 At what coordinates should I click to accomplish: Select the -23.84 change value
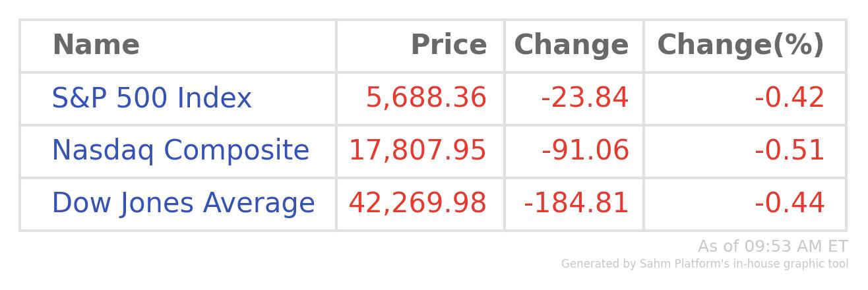(x=584, y=98)
